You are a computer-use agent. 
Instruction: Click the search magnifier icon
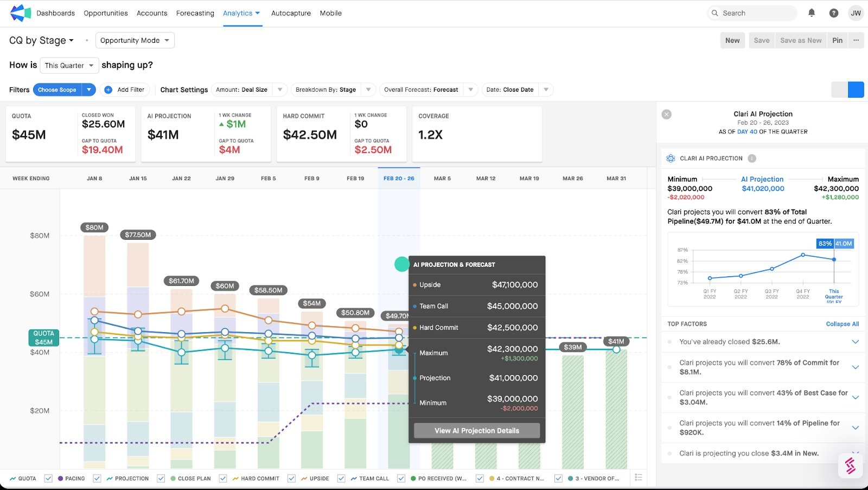tap(715, 13)
